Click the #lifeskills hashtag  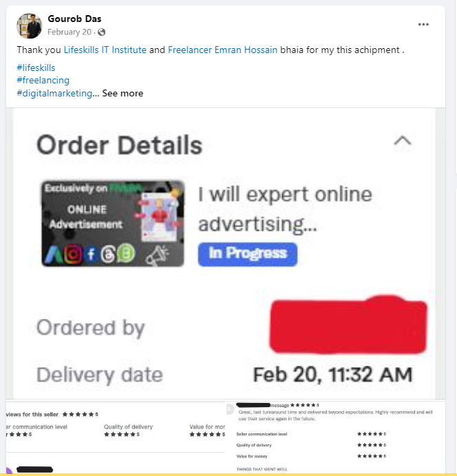36,68
